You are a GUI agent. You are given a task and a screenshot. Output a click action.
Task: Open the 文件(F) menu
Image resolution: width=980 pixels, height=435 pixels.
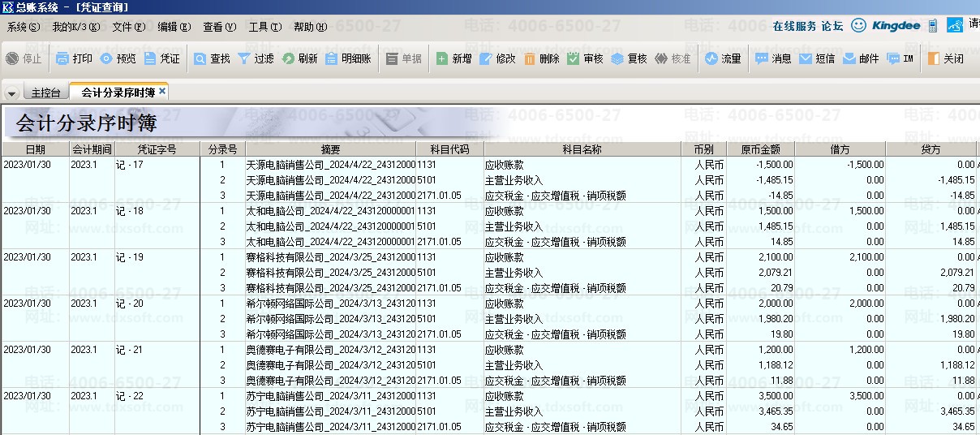(x=130, y=27)
